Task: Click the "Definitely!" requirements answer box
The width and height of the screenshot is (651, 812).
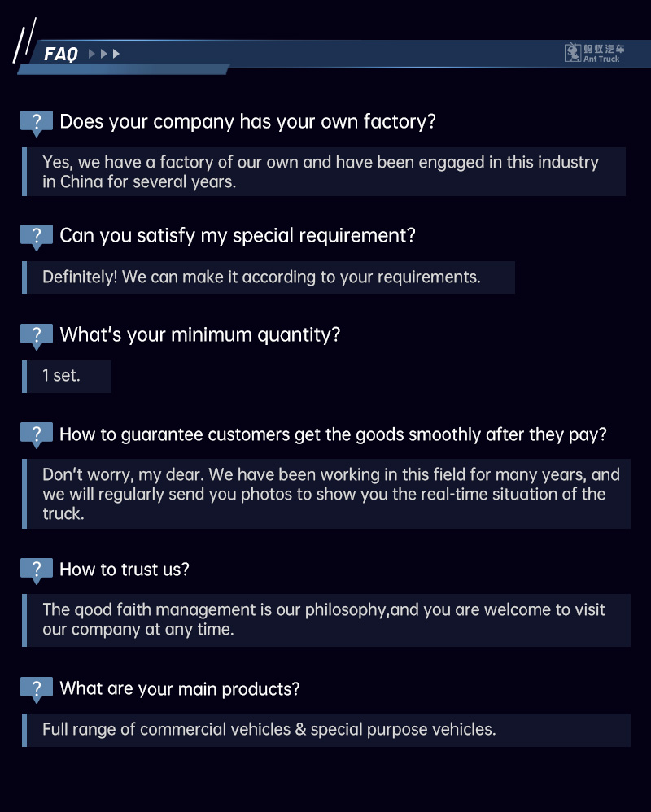Action: click(269, 277)
